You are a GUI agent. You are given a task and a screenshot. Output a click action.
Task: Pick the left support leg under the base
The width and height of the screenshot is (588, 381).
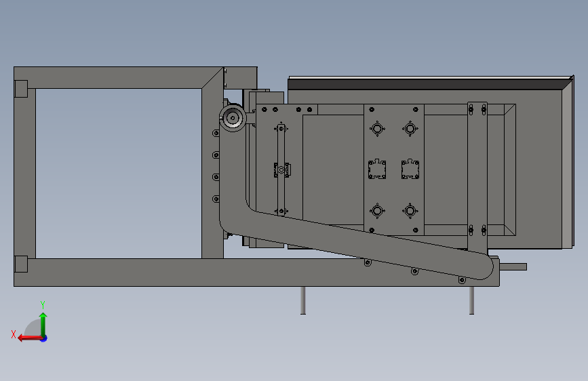coord(303,300)
